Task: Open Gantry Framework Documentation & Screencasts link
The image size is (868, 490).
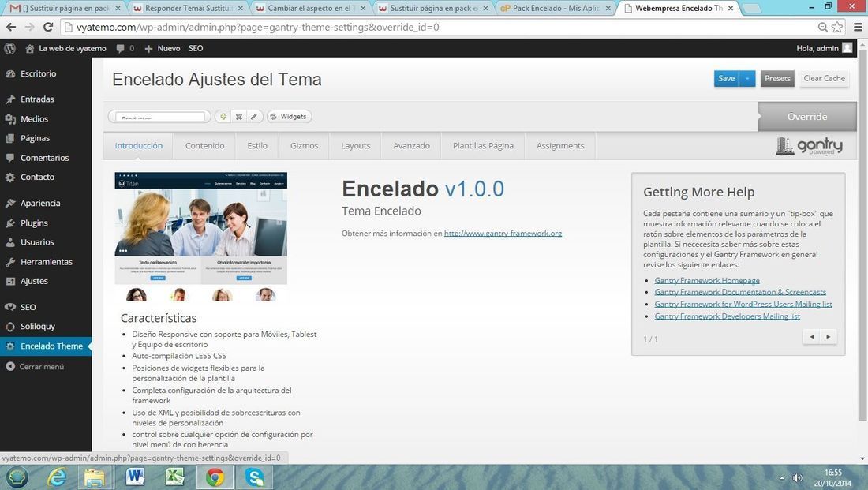Action: [x=740, y=292]
